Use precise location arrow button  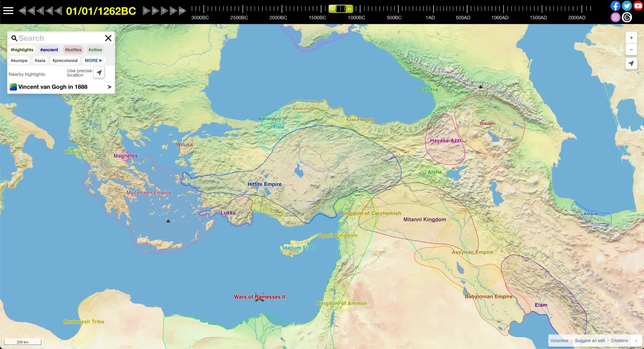coord(99,73)
